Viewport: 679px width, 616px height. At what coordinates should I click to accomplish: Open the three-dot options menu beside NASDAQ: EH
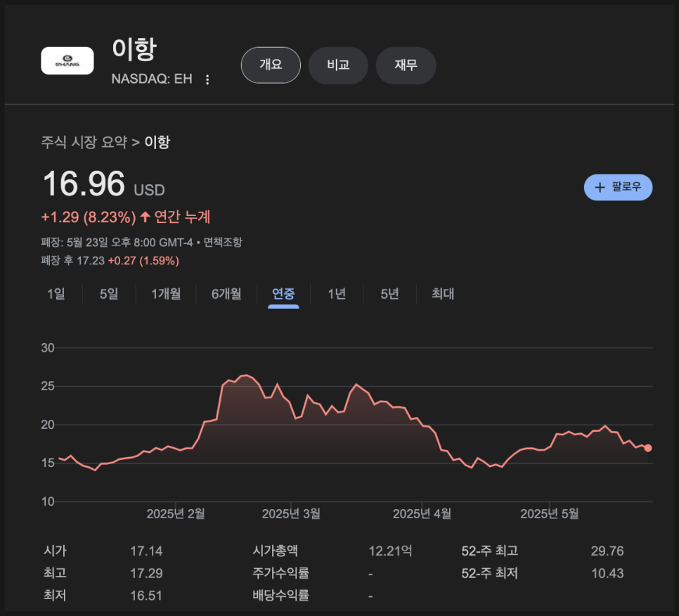[x=207, y=79]
